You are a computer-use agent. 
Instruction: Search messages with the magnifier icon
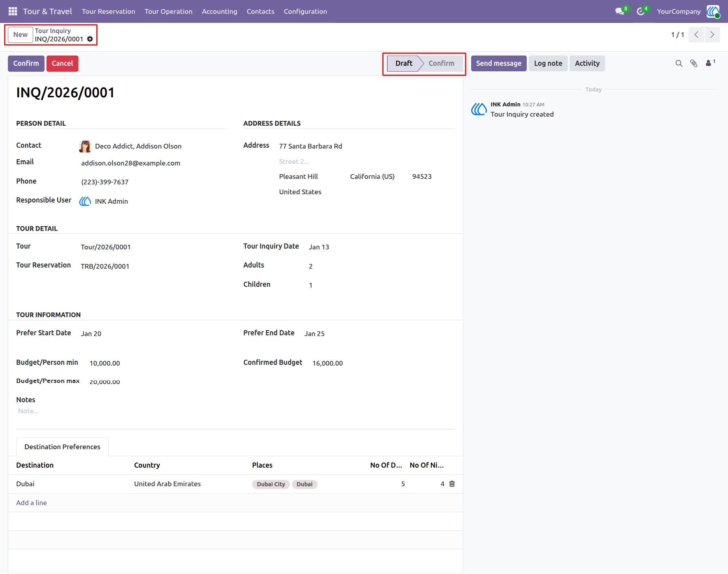click(679, 63)
